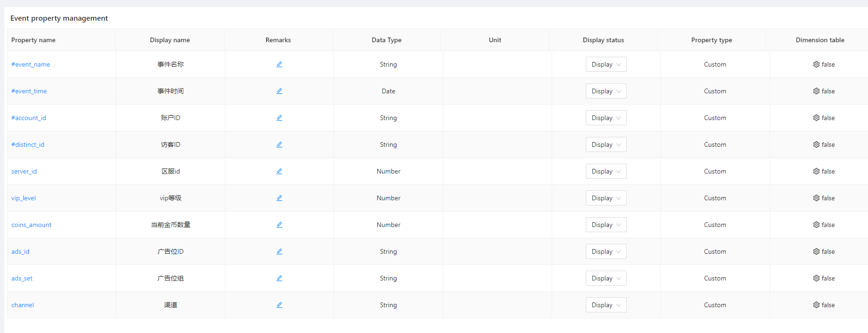Click the Data Type column header

pos(386,40)
